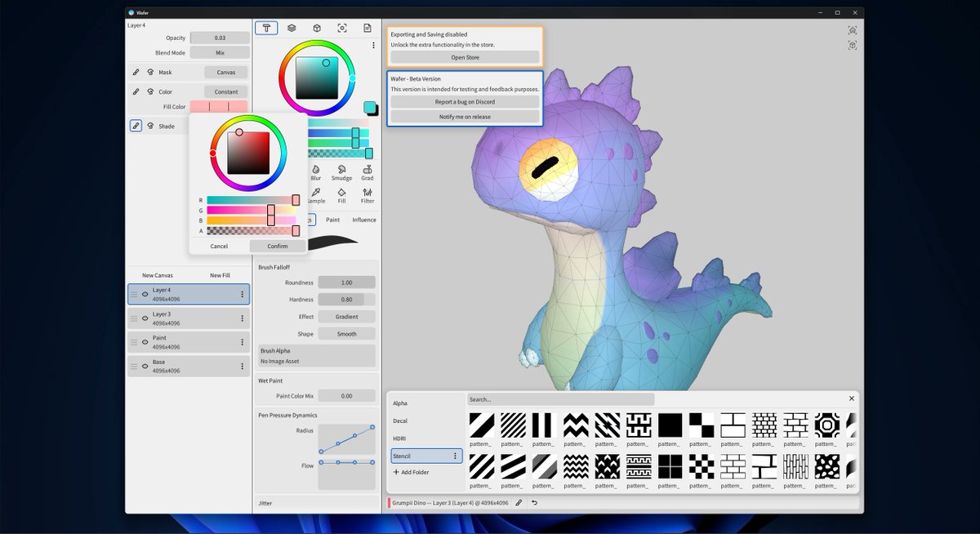Viewport: 980px width, 534px height.
Task: Switch to the Paint tab
Action: pyautogui.click(x=333, y=220)
